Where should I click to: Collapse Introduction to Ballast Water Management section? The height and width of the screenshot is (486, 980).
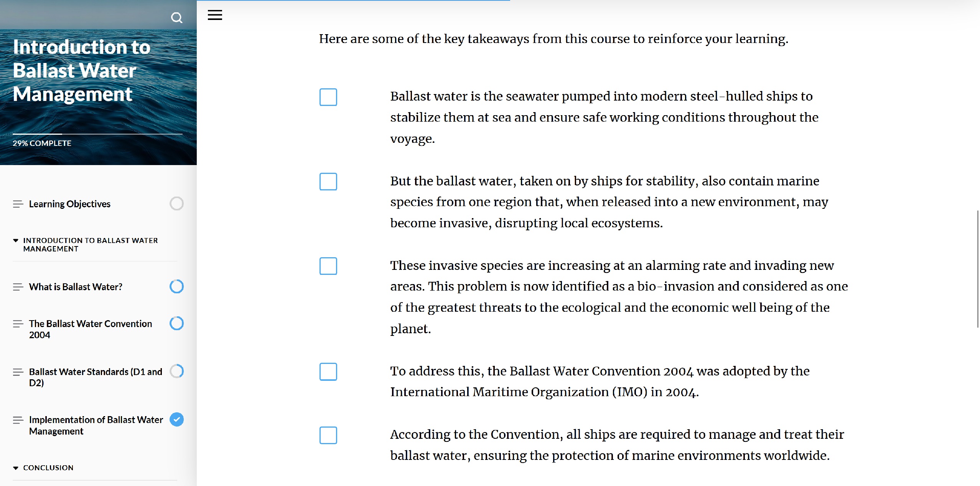pyautogui.click(x=16, y=241)
